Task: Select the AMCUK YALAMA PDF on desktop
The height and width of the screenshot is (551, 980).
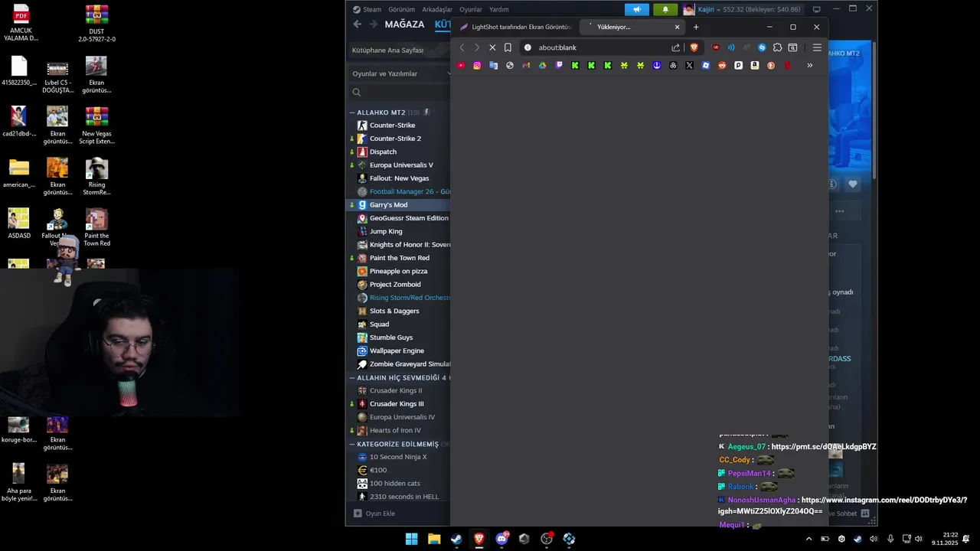Action: click(x=21, y=24)
